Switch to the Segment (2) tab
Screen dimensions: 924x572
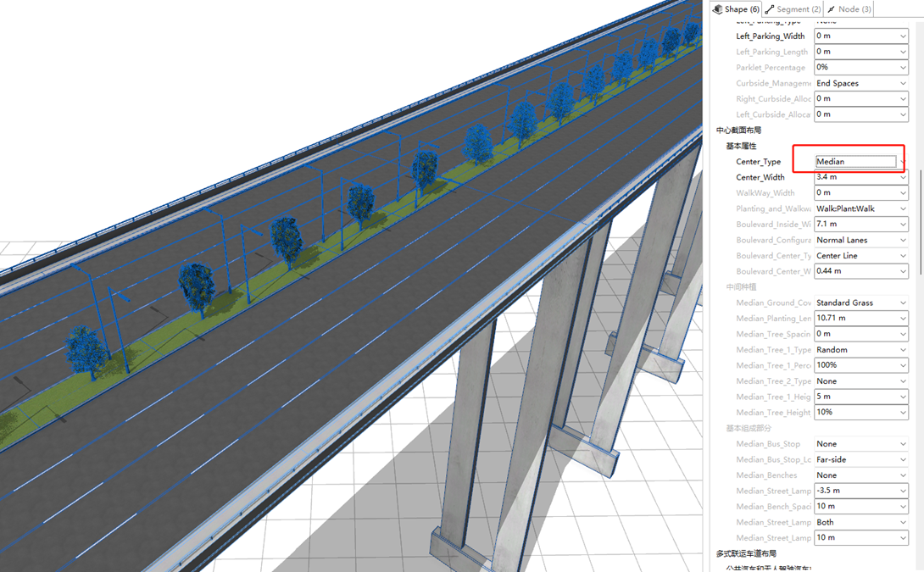(793, 8)
